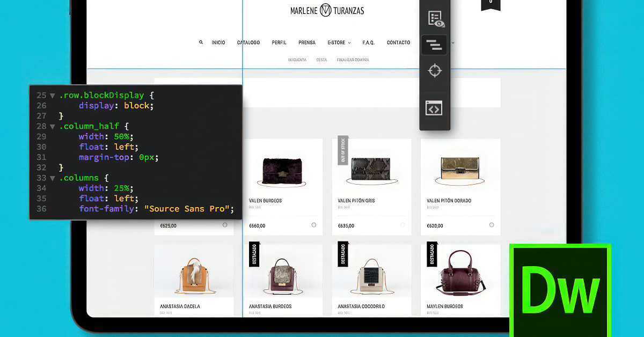
Task: Open the shopping cart ribbon showing 0 items
Action: coord(491,5)
